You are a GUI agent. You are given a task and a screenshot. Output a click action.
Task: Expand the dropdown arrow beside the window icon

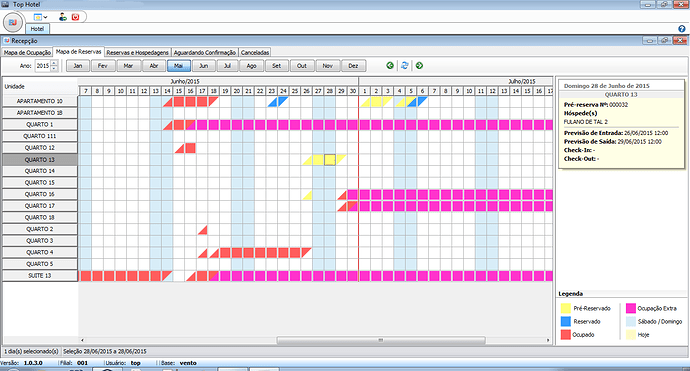pyautogui.click(x=45, y=17)
